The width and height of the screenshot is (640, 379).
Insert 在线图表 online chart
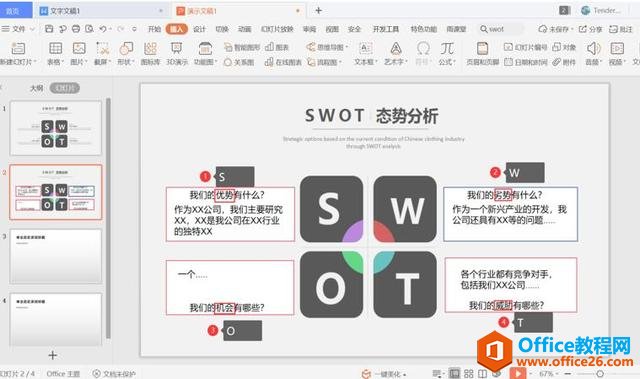click(x=283, y=62)
